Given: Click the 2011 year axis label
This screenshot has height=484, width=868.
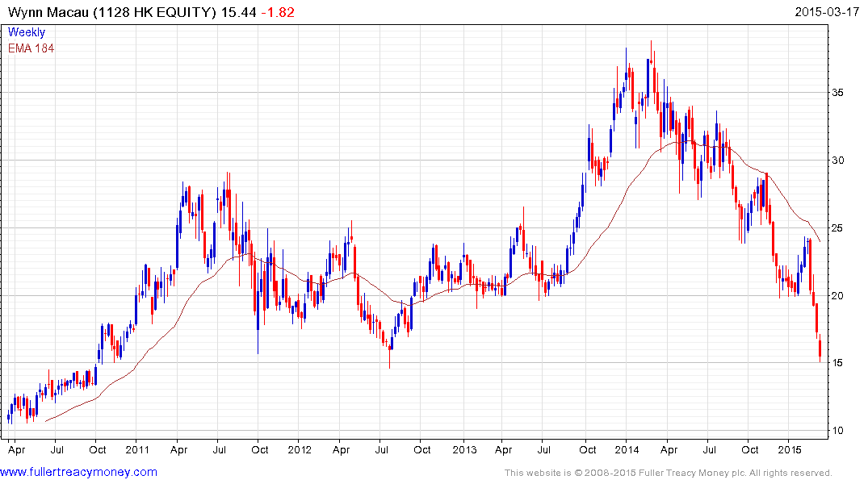Looking at the screenshot, I should pos(136,449).
